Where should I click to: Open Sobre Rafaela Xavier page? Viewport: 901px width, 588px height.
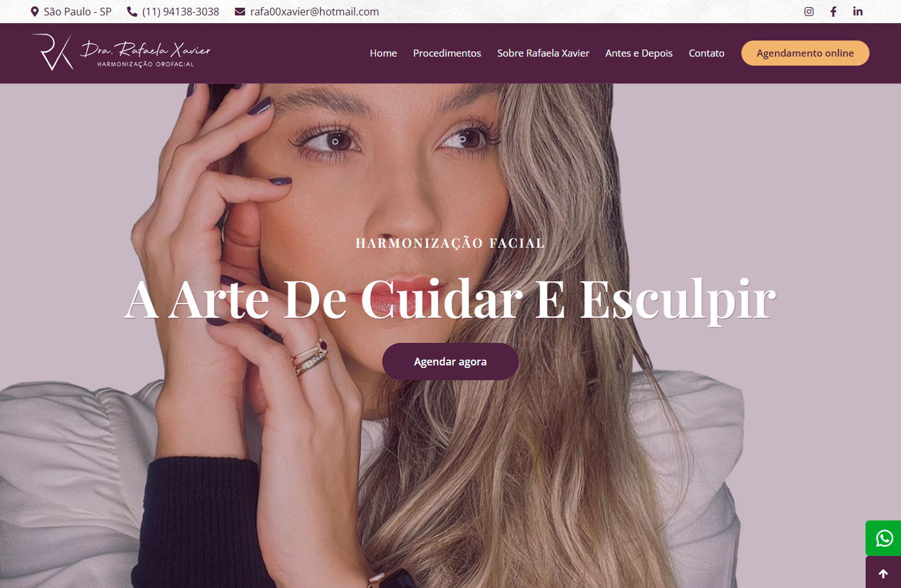(543, 53)
